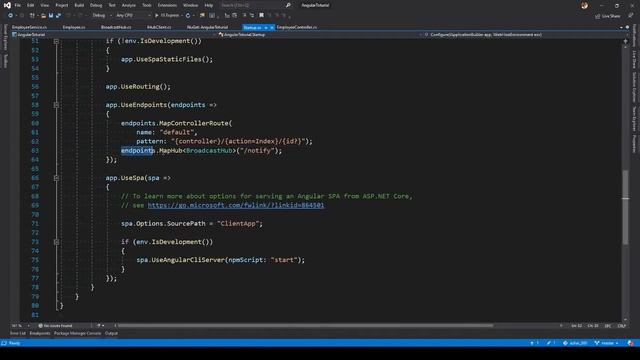The height and width of the screenshot is (360, 640).
Task: Open the Edit menu
Action: 31,5
